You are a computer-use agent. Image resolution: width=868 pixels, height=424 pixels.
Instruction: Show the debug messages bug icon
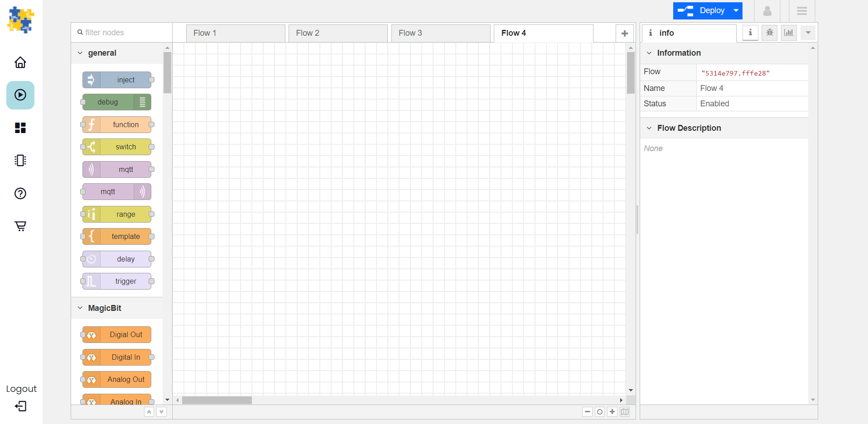pyautogui.click(x=770, y=33)
